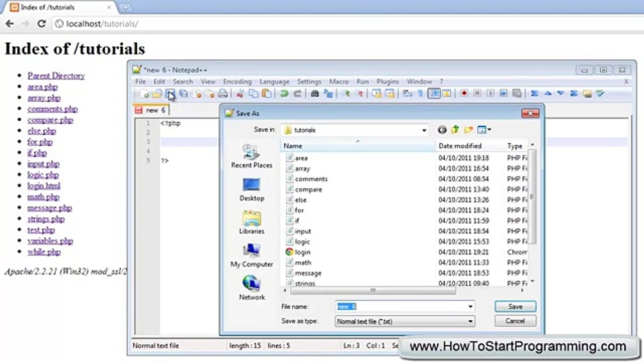The image size is (644, 362).
Task: Select Network in Save As sidebar
Action: (x=252, y=289)
